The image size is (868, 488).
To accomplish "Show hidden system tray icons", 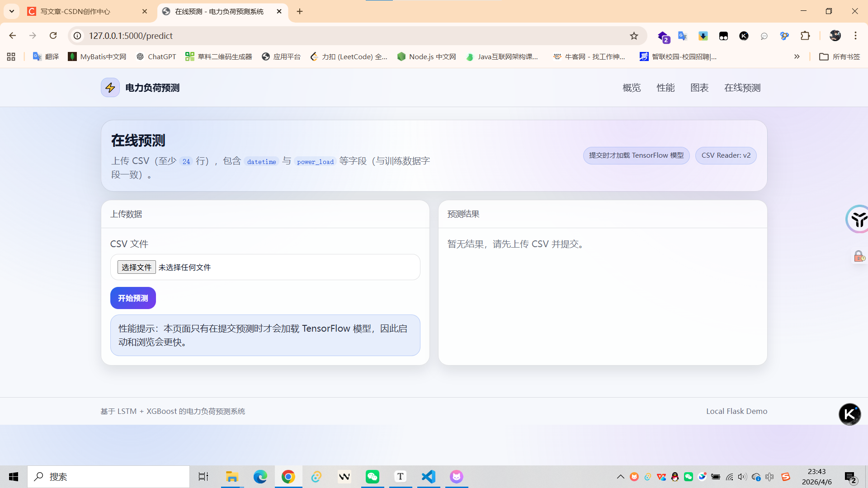I will pos(620,477).
